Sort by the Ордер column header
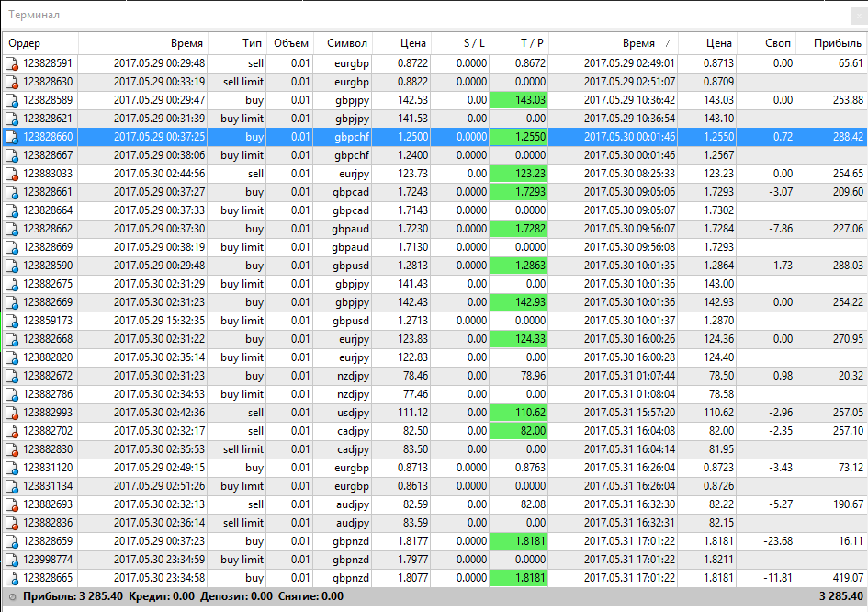The height and width of the screenshot is (612, 868). coord(40,43)
